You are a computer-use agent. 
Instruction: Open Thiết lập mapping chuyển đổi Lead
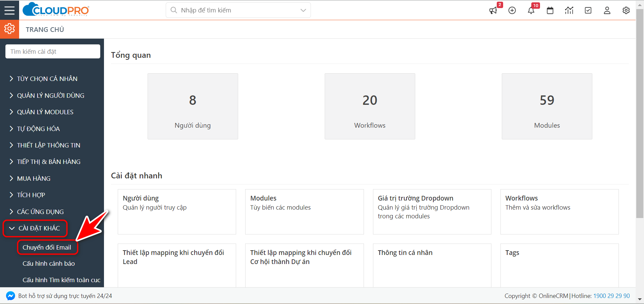click(177, 265)
